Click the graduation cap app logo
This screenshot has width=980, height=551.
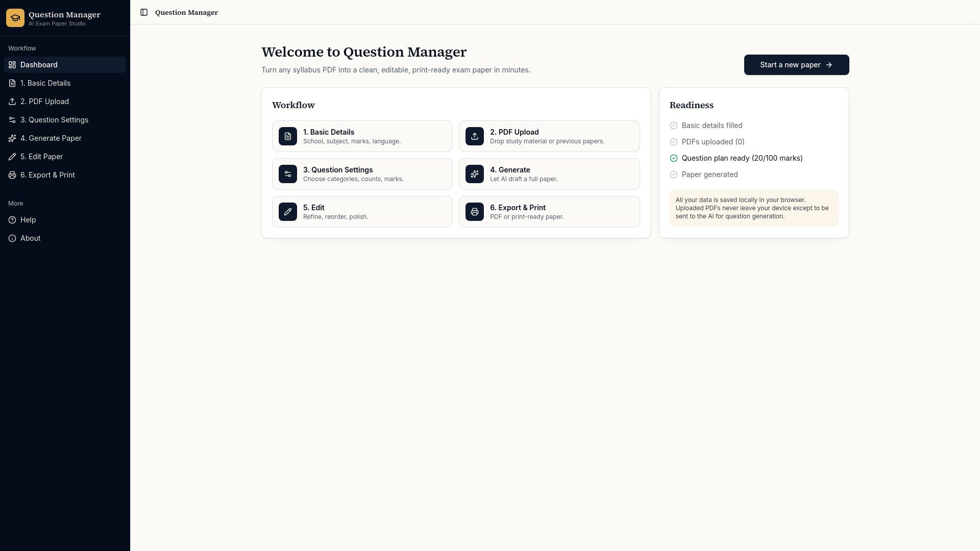[x=15, y=18]
